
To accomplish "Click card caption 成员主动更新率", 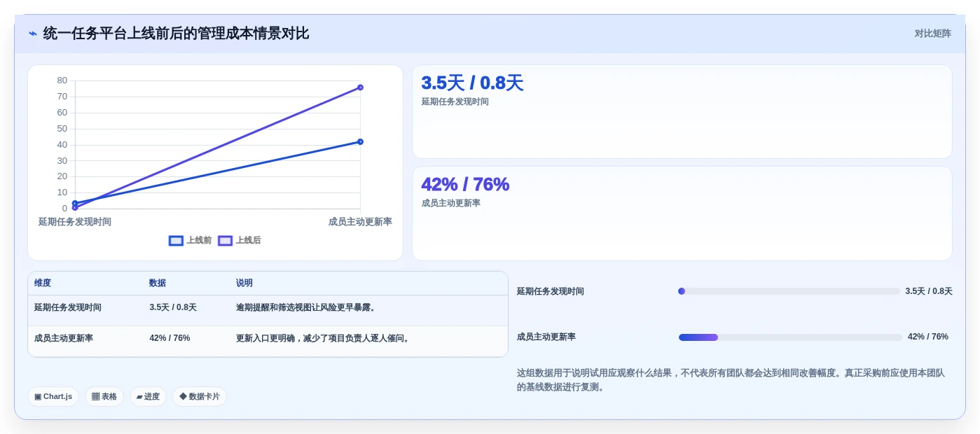I will [x=451, y=203].
